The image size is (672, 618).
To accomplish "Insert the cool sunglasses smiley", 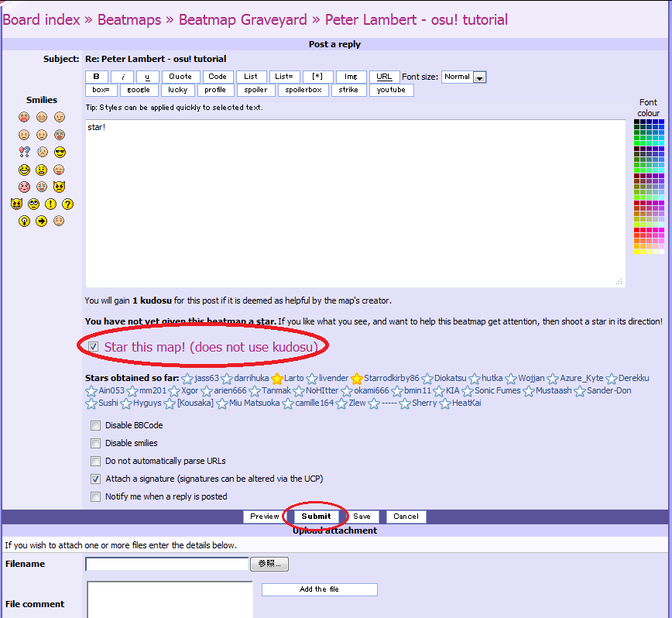I will [60, 152].
